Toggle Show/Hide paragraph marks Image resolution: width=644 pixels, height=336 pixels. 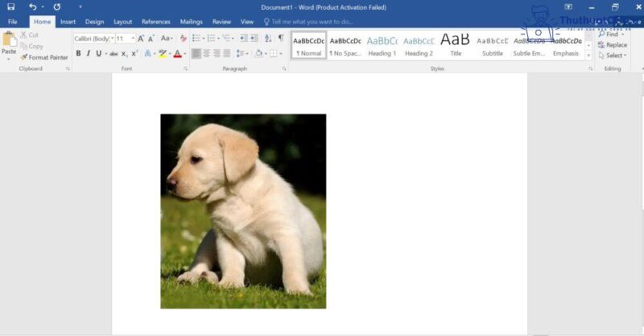pyautogui.click(x=281, y=38)
